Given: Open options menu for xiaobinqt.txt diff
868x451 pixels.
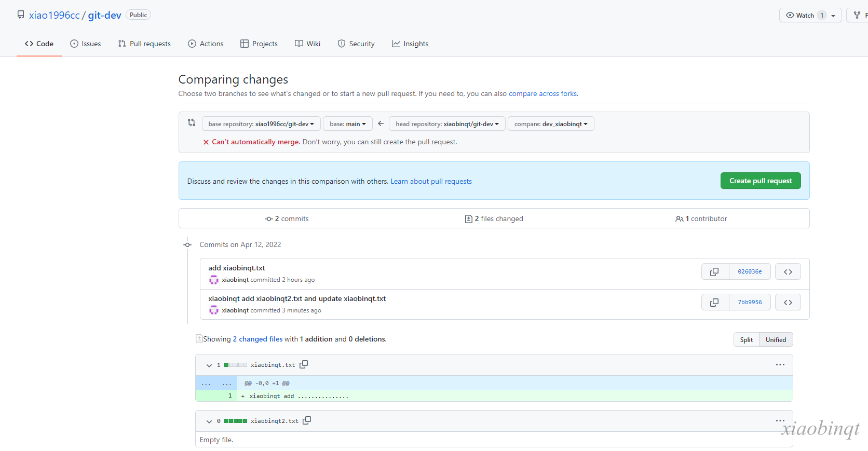Looking at the screenshot, I should pyautogui.click(x=780, y=364).
